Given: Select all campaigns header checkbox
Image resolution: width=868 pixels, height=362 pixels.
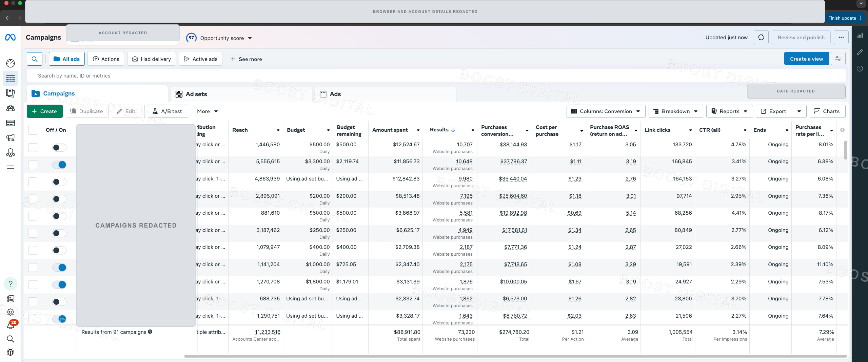Looking at the screenshot, I should pyautogui.click(x=33, y=130).
